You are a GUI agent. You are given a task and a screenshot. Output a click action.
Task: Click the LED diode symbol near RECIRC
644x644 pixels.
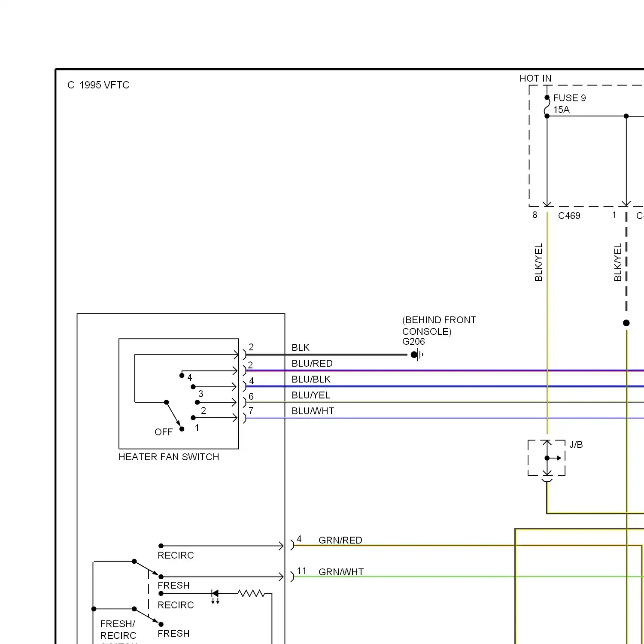coord(215,596)
